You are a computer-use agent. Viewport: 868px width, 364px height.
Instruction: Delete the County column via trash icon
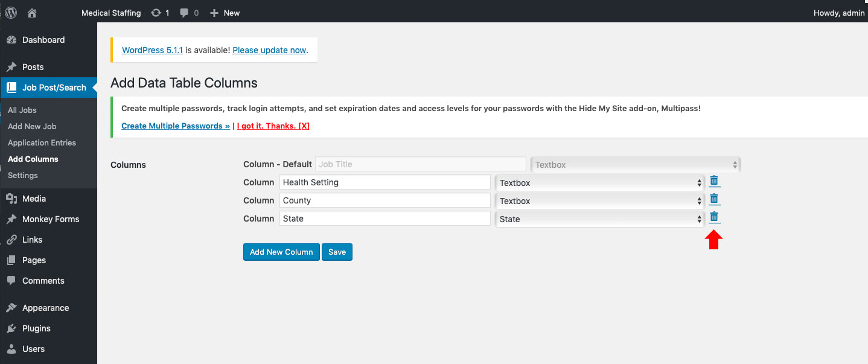click(714, 199)
